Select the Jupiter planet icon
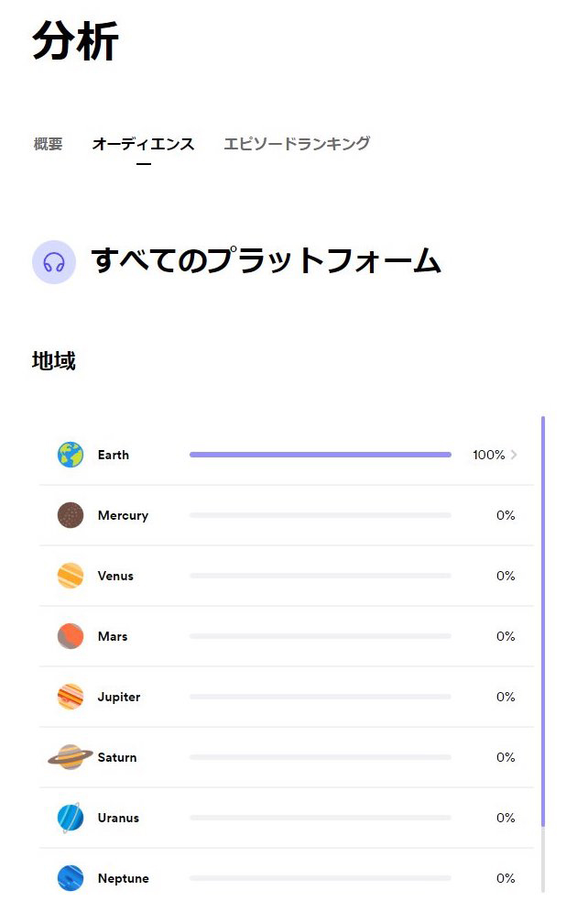The image size is (588, 902). (71, 697)
